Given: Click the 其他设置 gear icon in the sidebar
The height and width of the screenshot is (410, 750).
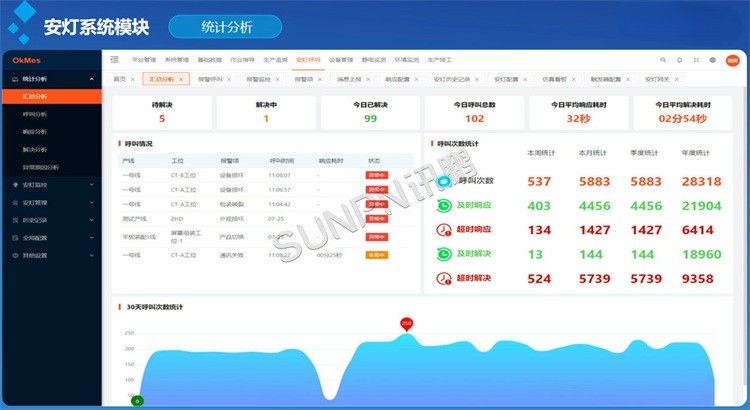Looking at the screenshot, I should [x=15, y=255].
